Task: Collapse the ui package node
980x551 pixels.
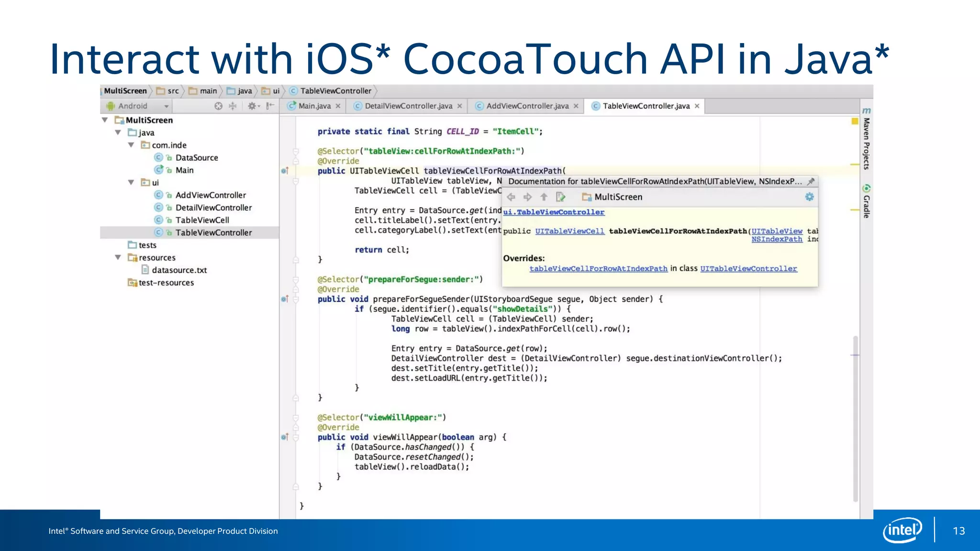Action: (131, 182)
